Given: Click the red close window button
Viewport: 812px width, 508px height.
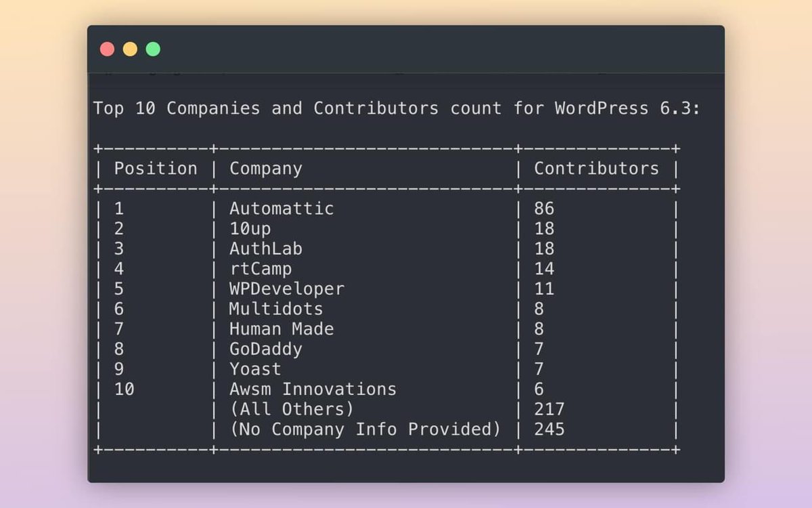Looking at the screenshot, I should point(107,49).
